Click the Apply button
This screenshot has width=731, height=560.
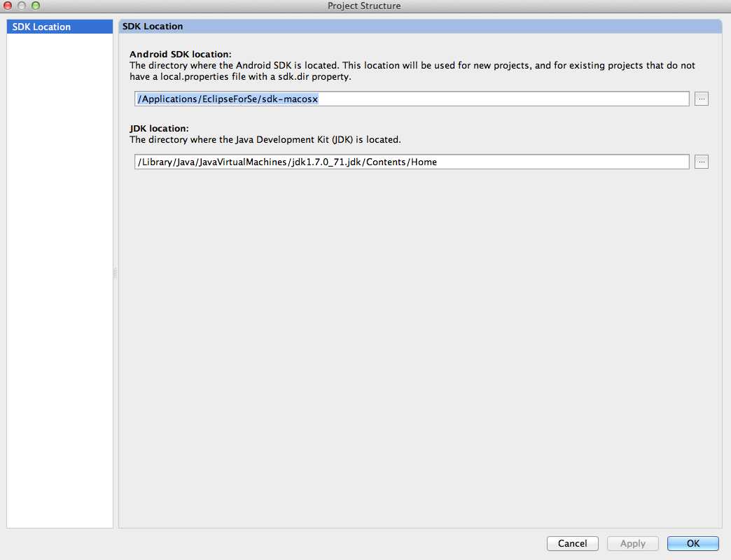click(633, 543)
